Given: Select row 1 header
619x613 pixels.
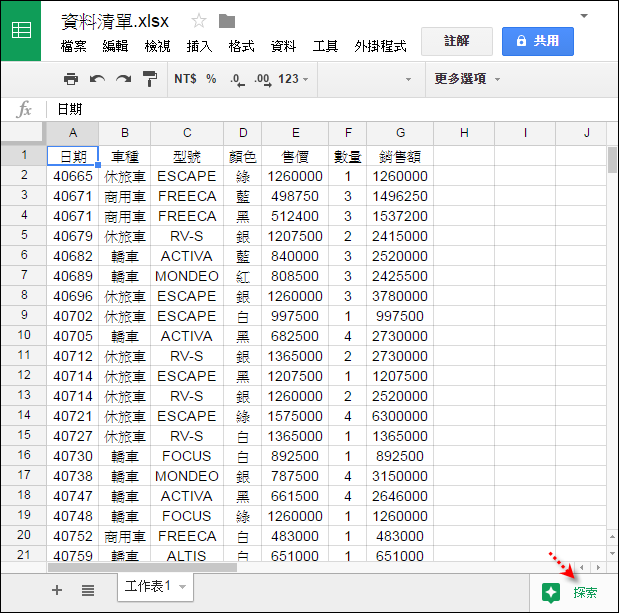Looking at the screenshot, I should (x=24, y=155).
